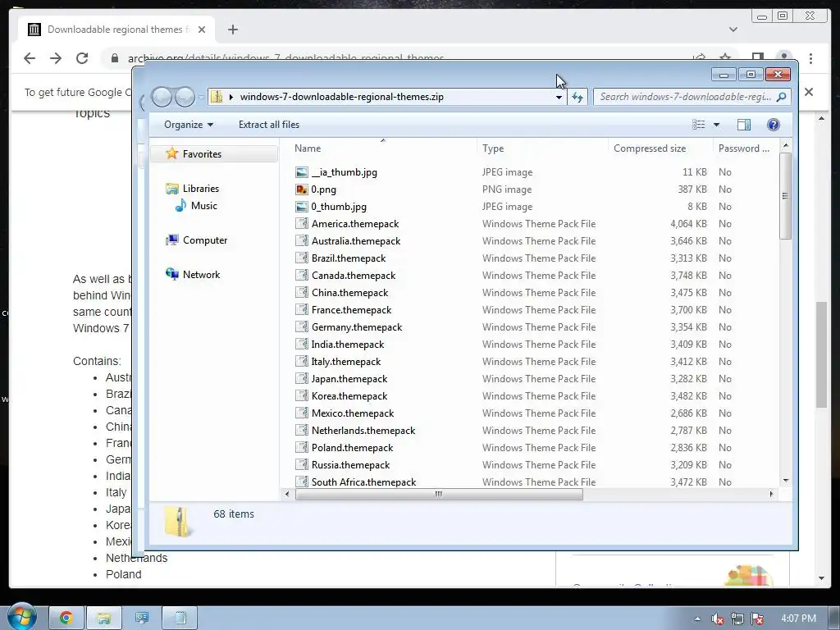Open Chrome's tab search dropdown arrow
Viewport: 840px width, 630px height.
[x=733, y=30]
